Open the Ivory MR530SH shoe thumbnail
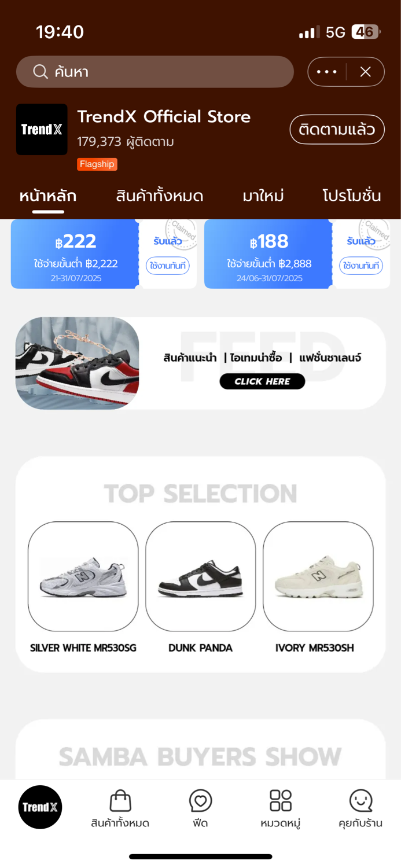The width and height of the screenshot is (401, 868). coord(318,576)
